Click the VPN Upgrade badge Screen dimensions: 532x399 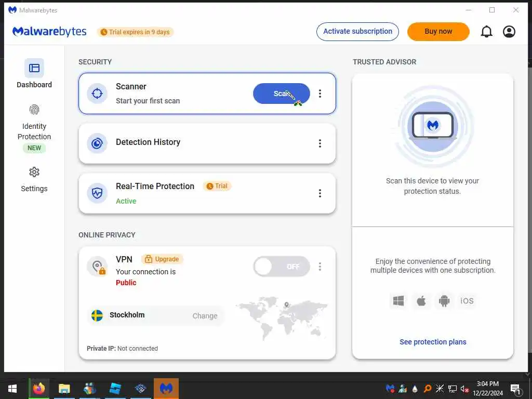pos(162,259)
